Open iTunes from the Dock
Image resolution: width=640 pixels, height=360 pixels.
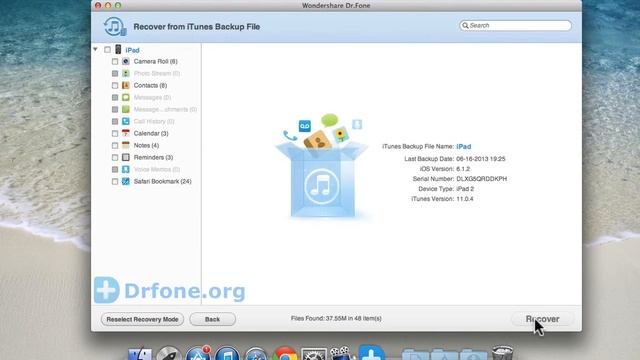coord(227,354)
